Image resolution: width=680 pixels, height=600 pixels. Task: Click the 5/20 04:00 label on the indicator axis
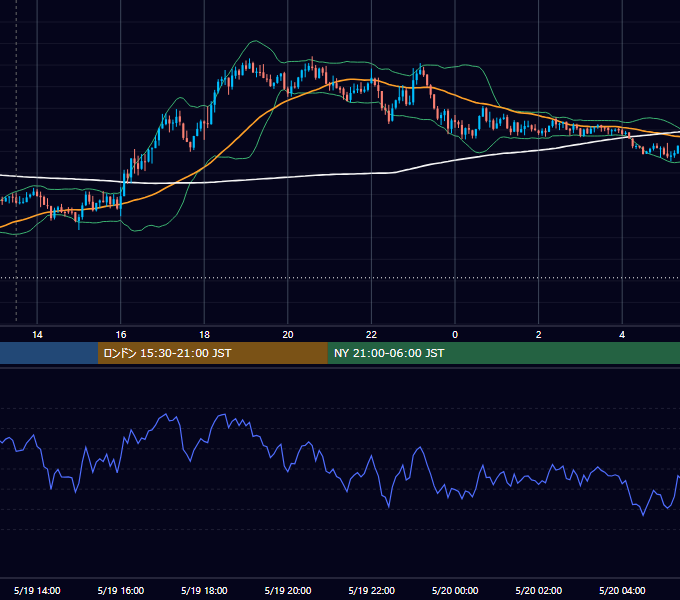pyautogui.click(x=622, y=590)
